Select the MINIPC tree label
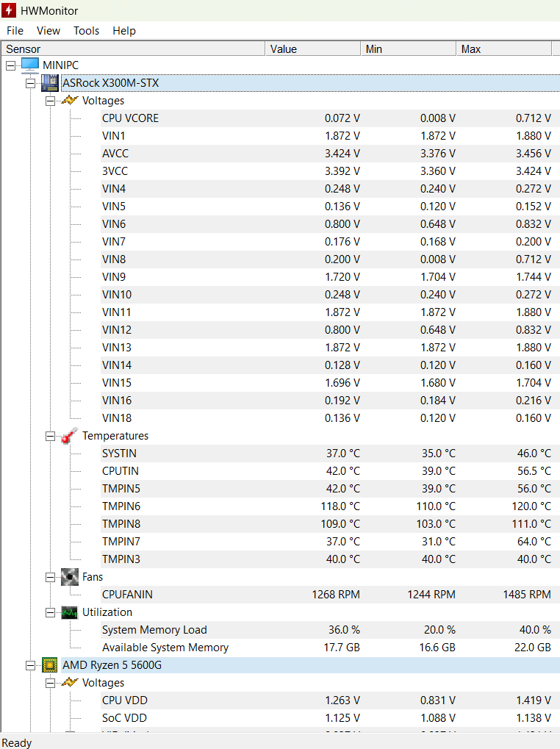This screenshot has width=560, height=749. click(x=61, y=65)
